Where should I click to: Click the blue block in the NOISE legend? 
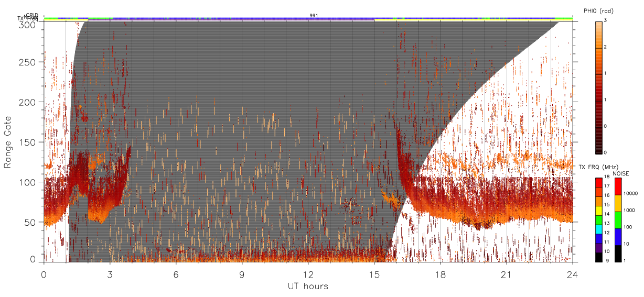(x=618, y=237)
